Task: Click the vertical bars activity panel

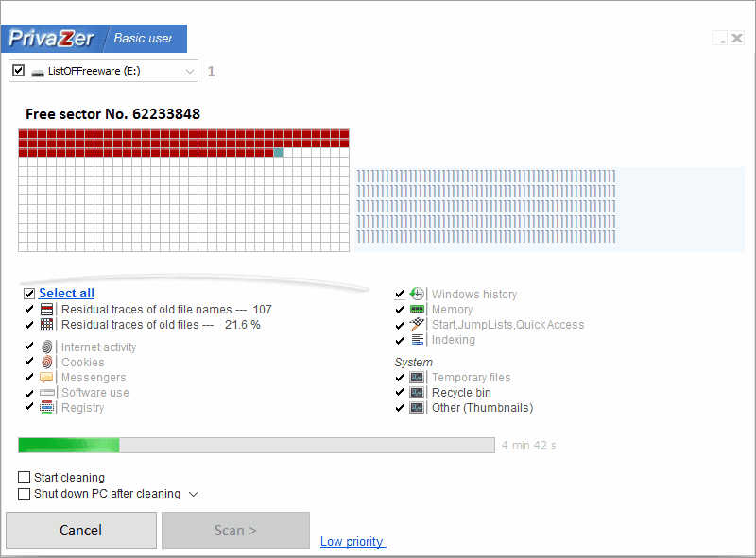Action: pos(549,210)
